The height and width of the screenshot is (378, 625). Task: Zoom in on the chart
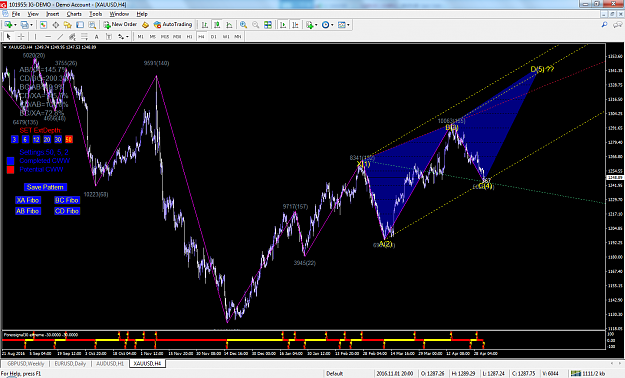click(x=243, y=25)
